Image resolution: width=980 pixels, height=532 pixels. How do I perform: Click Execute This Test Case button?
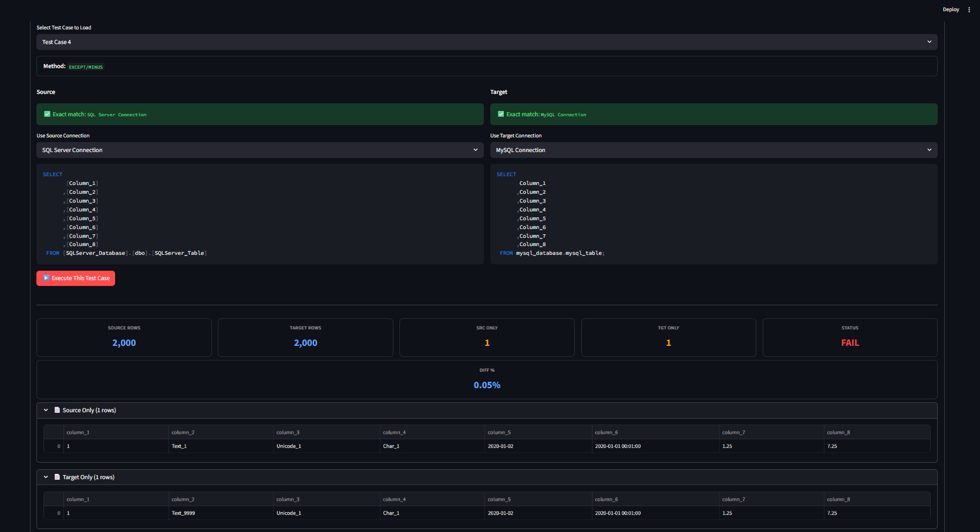click(x=76, y=278)
